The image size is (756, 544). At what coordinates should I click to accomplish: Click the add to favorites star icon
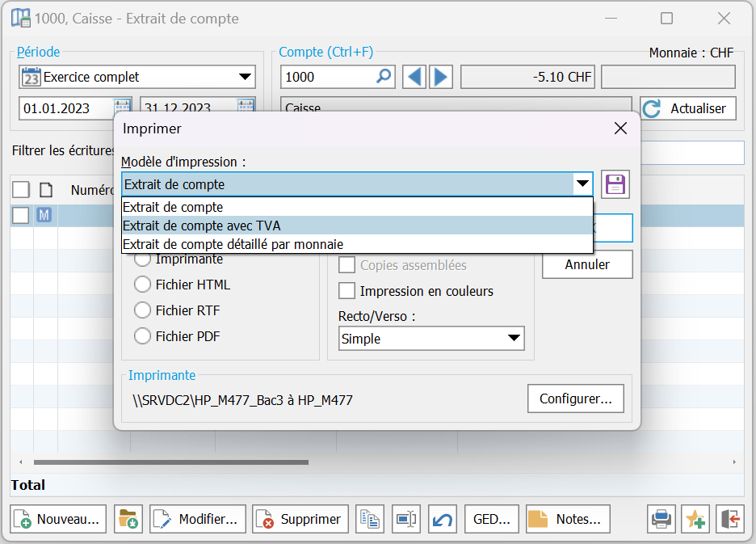(695, 519)
